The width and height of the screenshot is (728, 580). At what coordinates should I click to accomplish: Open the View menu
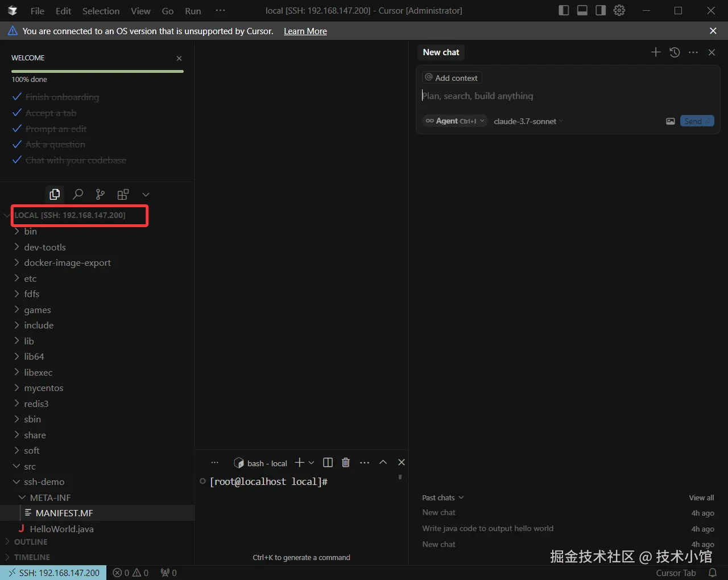(140, 11)
